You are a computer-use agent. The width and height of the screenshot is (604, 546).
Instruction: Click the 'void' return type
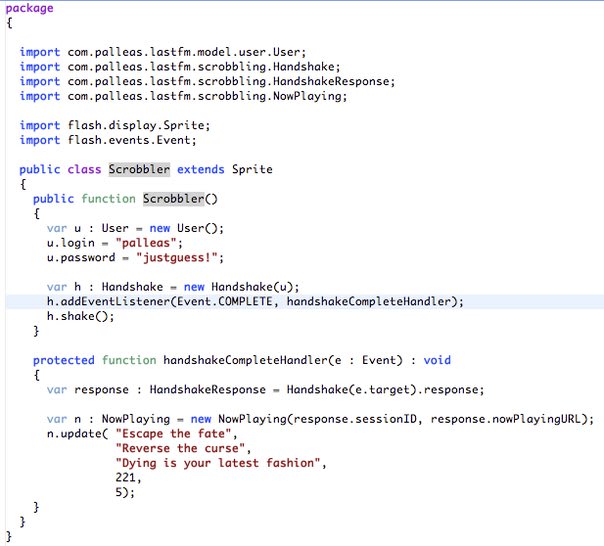(x=437, y=360)
